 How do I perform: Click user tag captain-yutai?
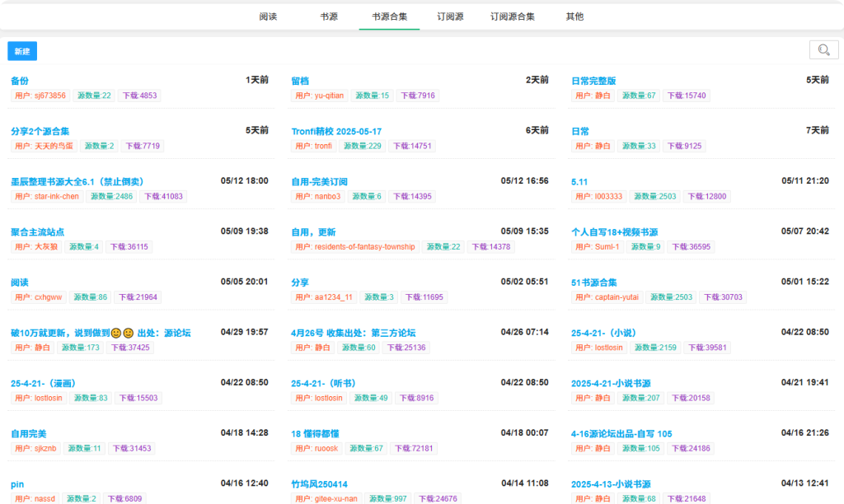coord(607,297)
